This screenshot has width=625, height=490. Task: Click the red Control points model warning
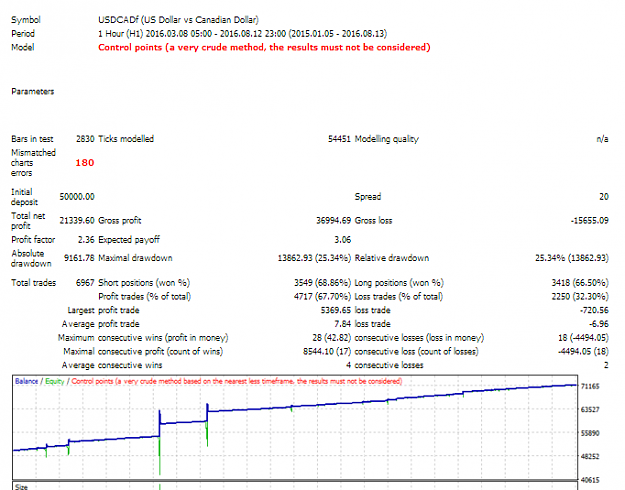(264, 47)
